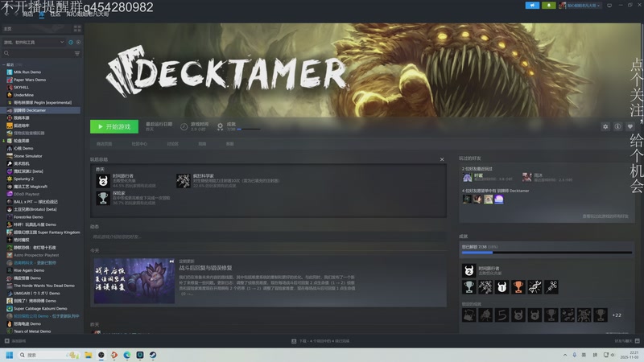This screenshot has height=362, width=644.
Task: Close the post-game summary panel
Action: pyautogui.click(x=442, y=159)
